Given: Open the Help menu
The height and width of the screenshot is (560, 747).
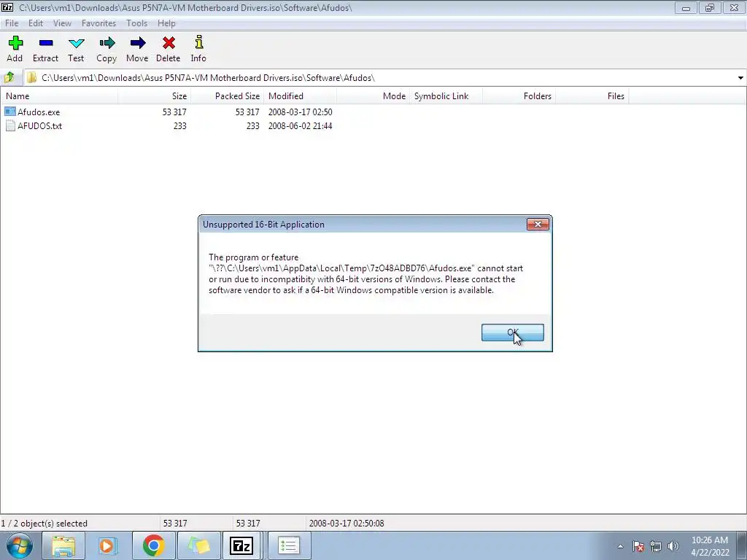Looking at the screenshot, I should (x=166, y=23).
